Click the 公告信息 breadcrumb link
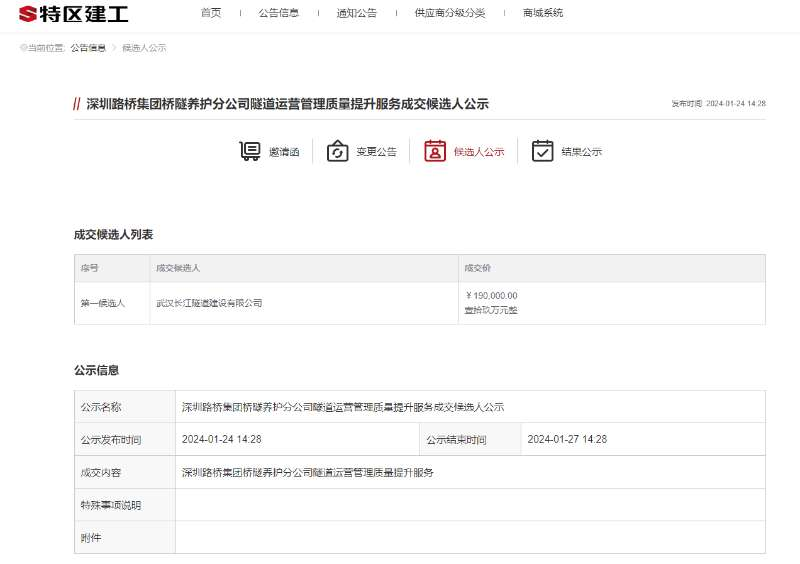The image size is (800, 564). coord(88,48)
